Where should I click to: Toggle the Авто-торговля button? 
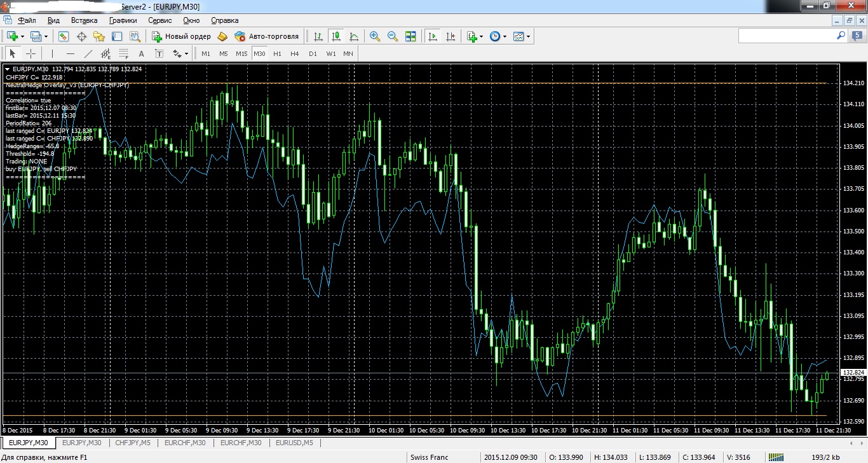[x=267, y=36]
